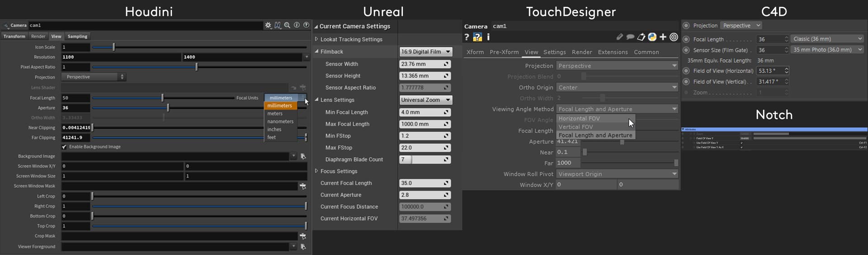Screen dimensions: 868x255
Task: Reset Unreal Current Focal Length arrow
Action: click(446, 183)
